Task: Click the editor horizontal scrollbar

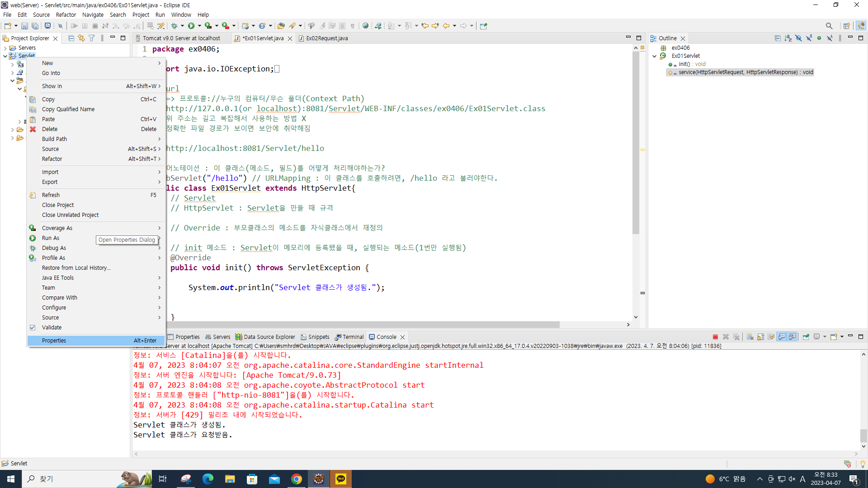Action: (x=362, y=324)
